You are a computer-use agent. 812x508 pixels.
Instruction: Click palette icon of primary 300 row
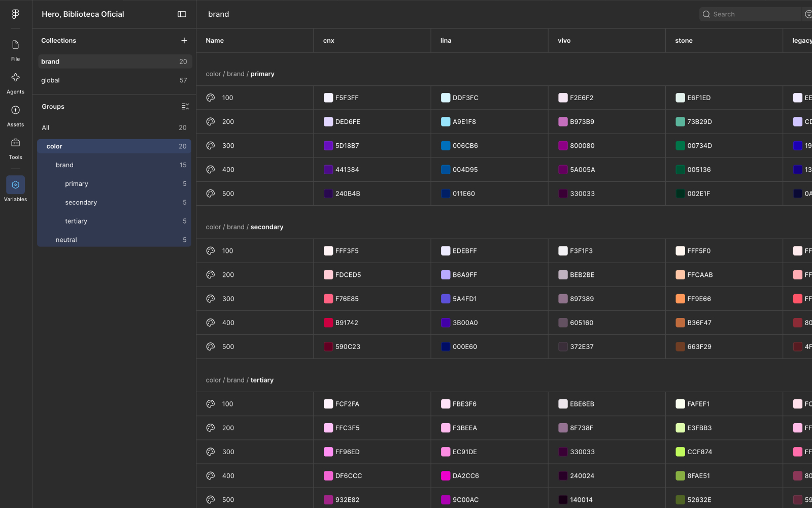point(211,146)
